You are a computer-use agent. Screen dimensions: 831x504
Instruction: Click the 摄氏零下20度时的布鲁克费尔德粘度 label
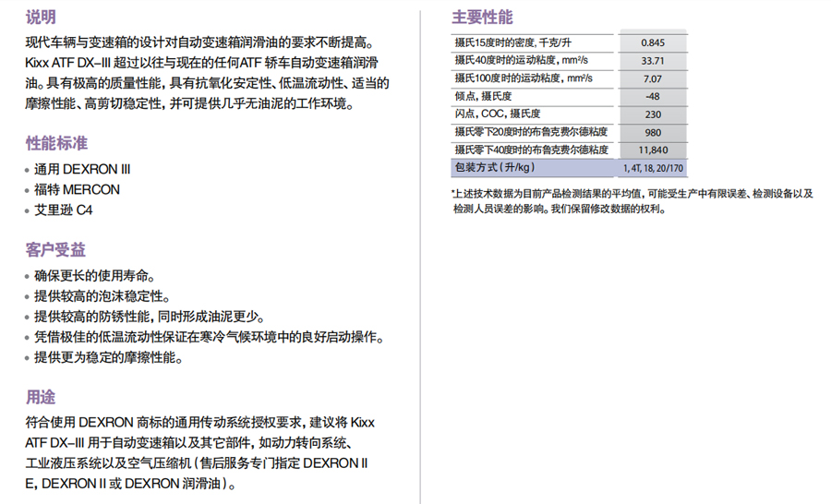point(531,131)
